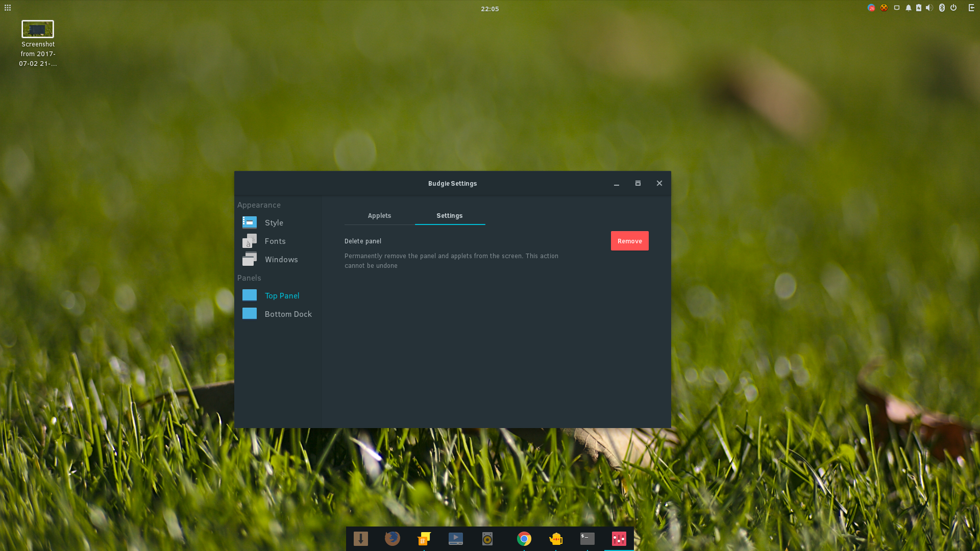Open notifications bell in top panel

909,8
